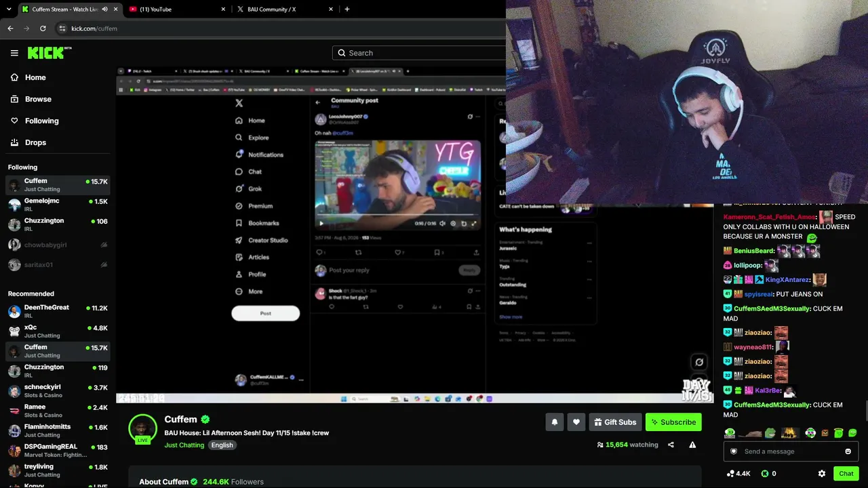This screenshot has height=488, width=868.
Task: Click the 244.6K Followers text
Action: pos(233,482)
